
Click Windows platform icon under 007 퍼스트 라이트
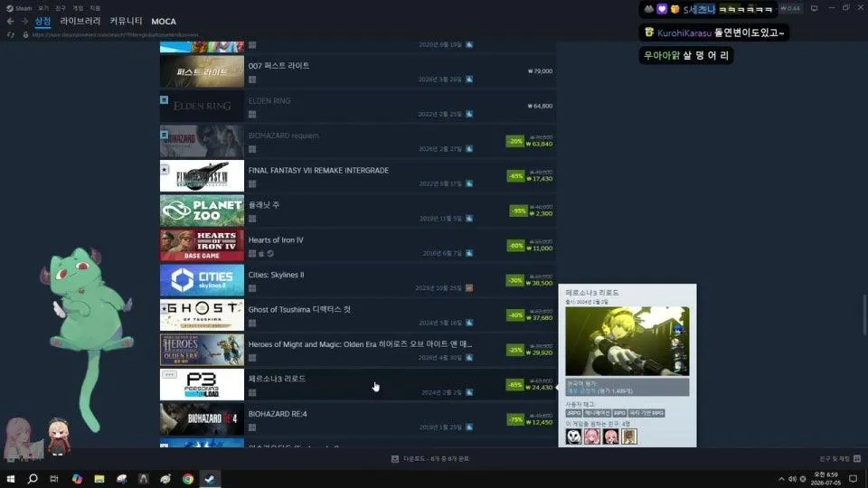point(252,80)
